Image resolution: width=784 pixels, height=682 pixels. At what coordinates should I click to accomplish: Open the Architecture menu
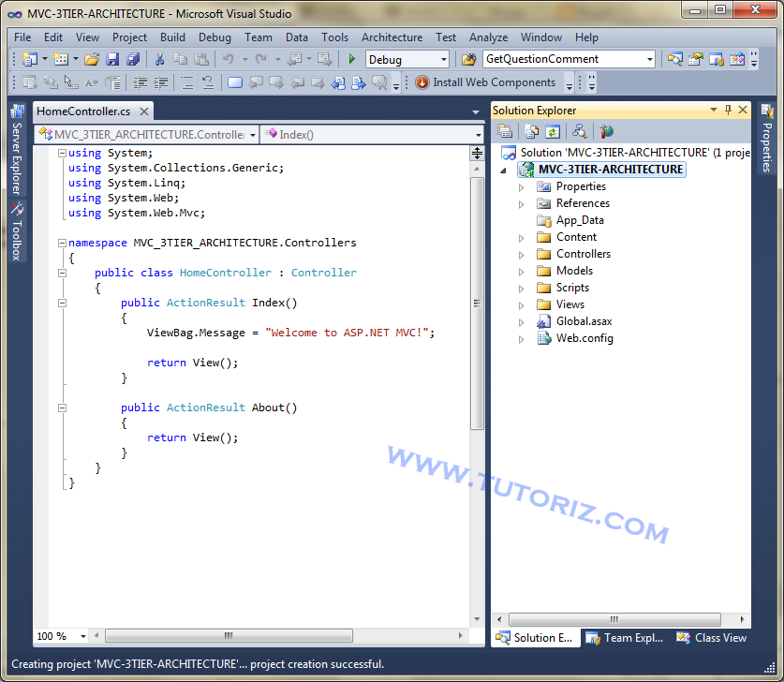[392, 37]
